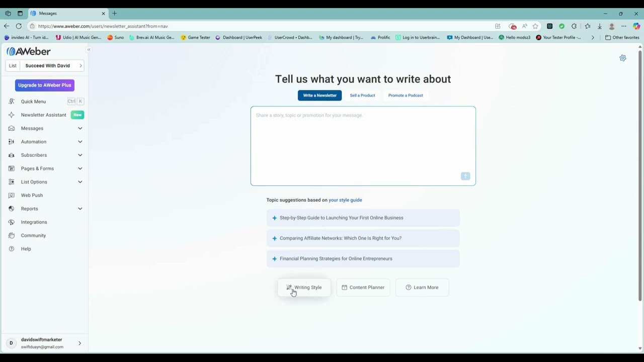Go back using browser back arrow
644x362 pixels.
point(7,26)
